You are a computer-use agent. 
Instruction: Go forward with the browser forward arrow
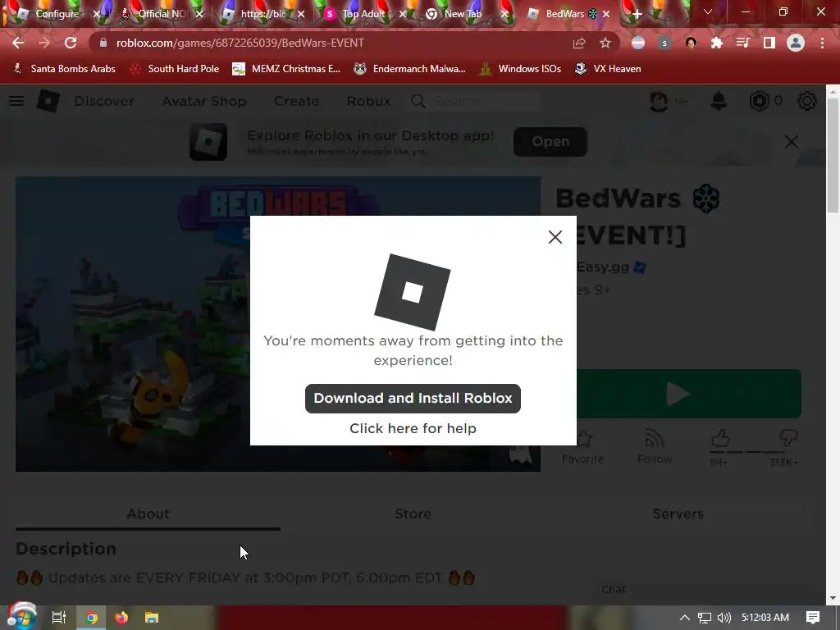tap(44, 43)
